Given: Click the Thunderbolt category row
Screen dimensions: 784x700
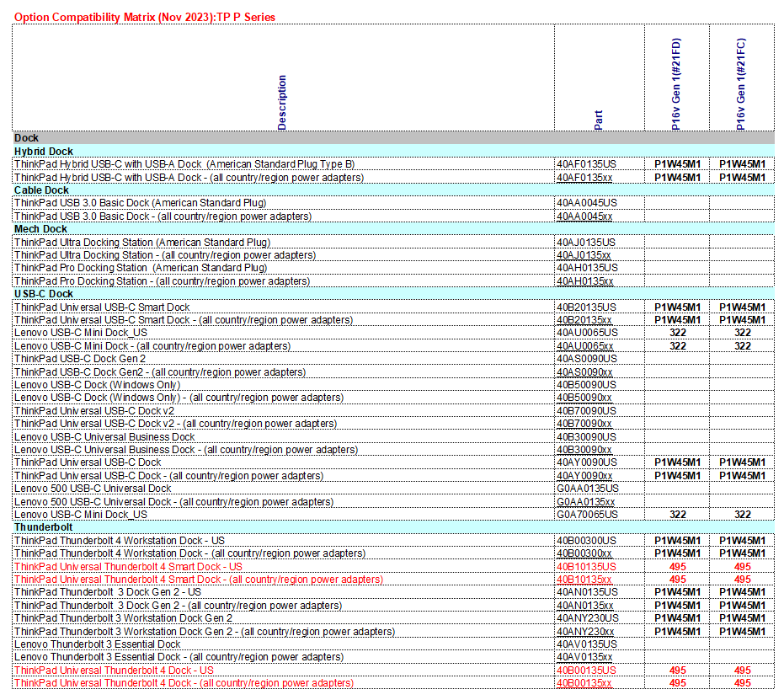Looking at the screenshot, I should coord(393,527).
